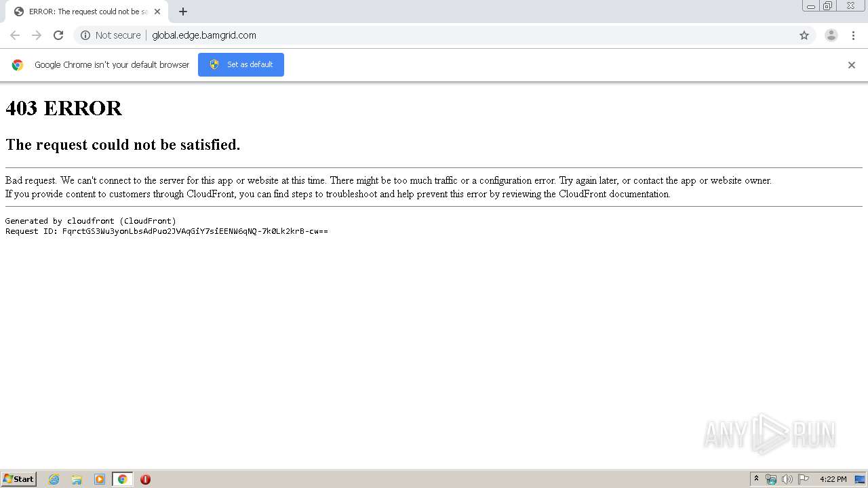Image resolution: width=868 pixels, height=488 pixels.
Task: Reload the page with refresh icon
Action: pyautogui.click(x=58, y=35)
